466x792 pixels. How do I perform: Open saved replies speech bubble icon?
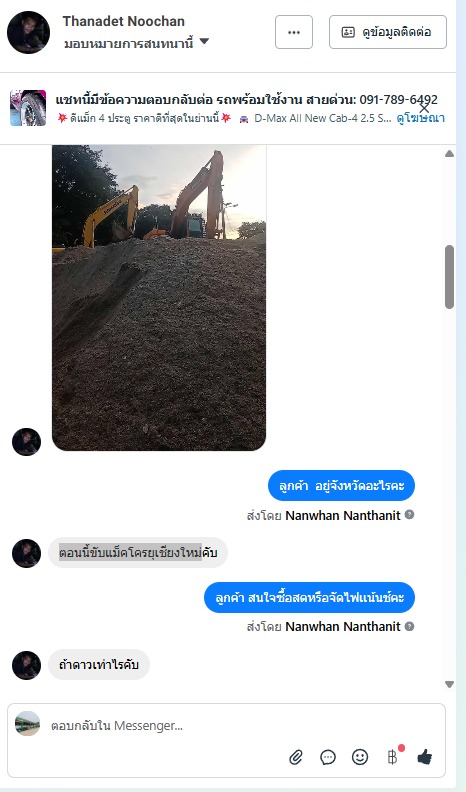[x=328, y=757]
